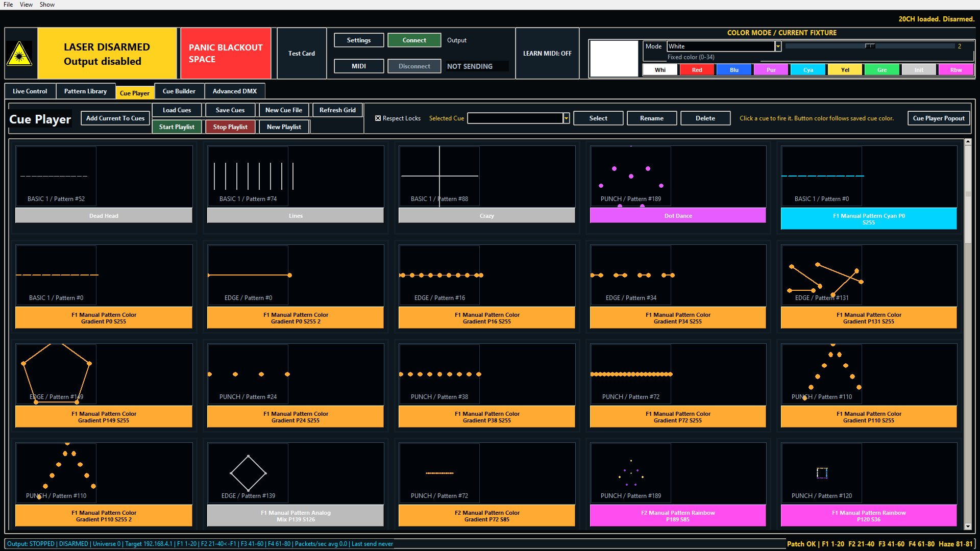980x551 pixels.
Task: Click the laser warning hazard icon
Action: tap(19, 54)
